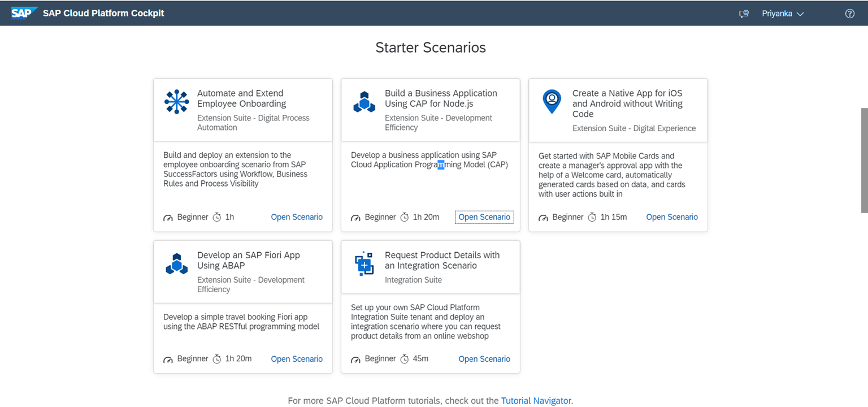Click the 1h 15m timer icon
The image size is (868, 407).
point(592,217)
